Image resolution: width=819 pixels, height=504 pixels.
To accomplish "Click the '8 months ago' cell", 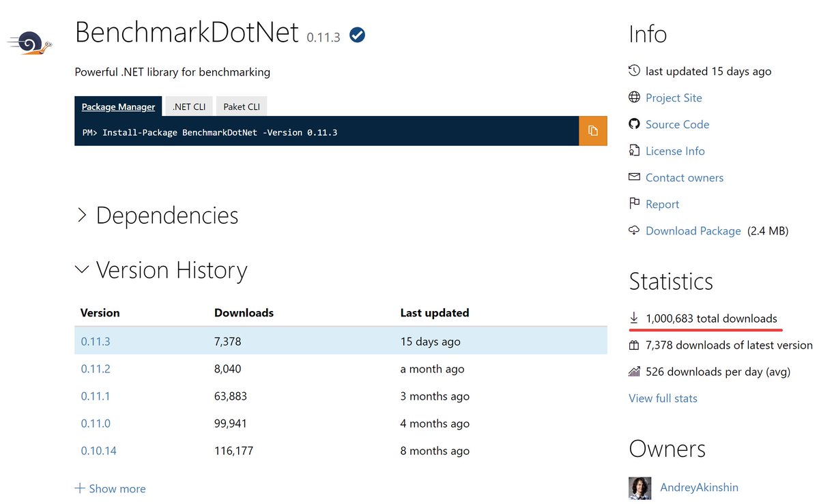I will click(x=435, y=451).
